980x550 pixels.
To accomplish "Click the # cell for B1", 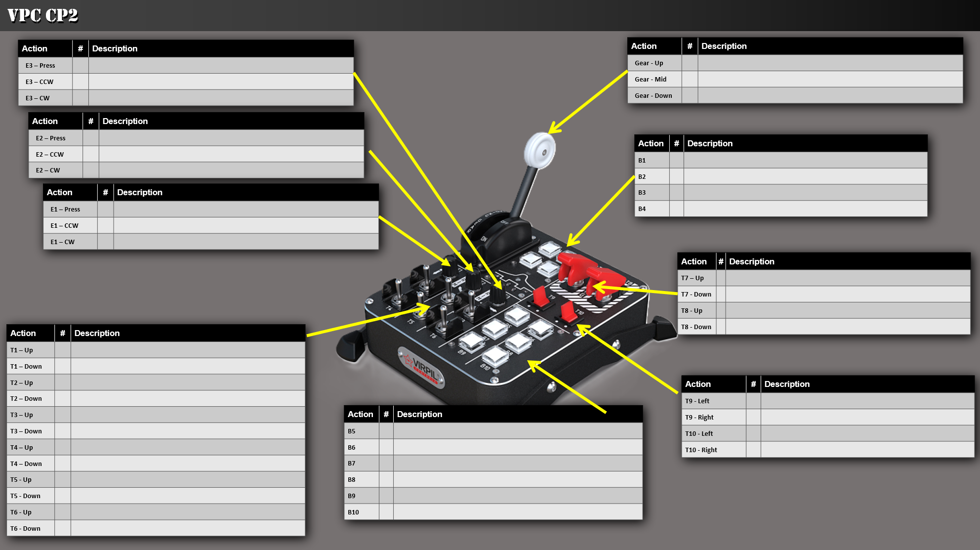I will tap(676, 160).
